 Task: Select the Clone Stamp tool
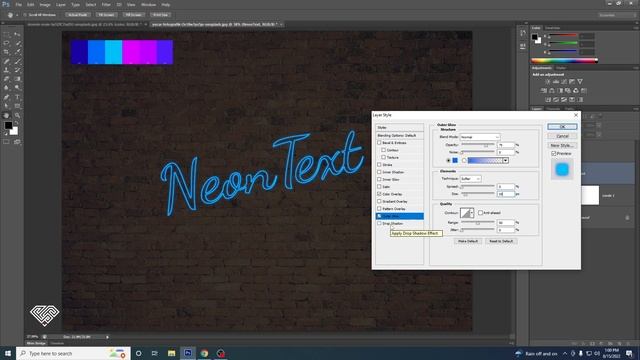tap(6, 70)
